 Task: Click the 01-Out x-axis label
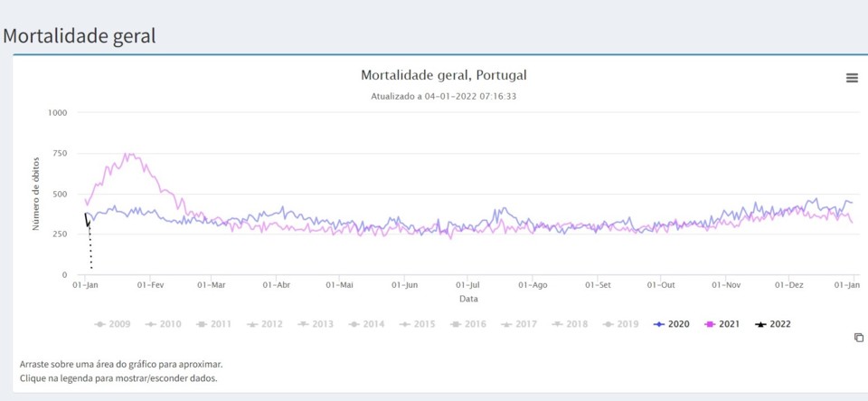[662, 285]
